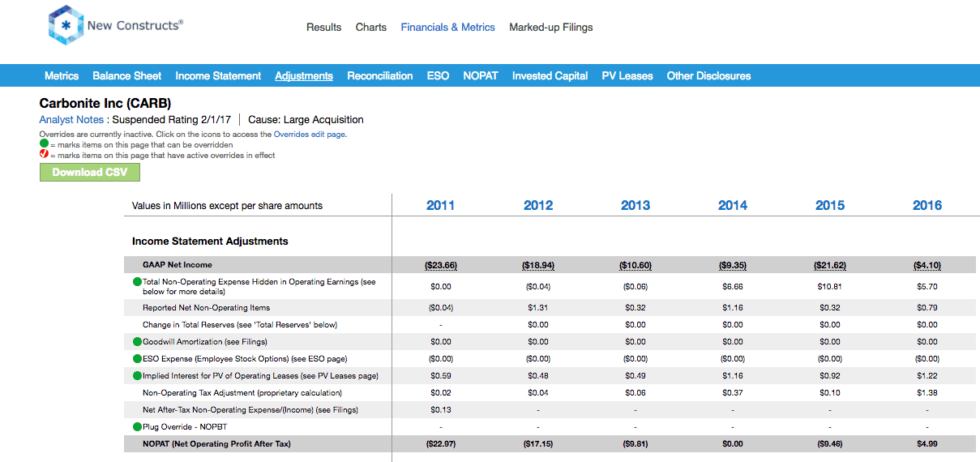Image resolution: width=980 pixels, height=462 pixels.
Task: Click the $1.31 Reported Net Non-Operating value
Action: pos(538,308)
